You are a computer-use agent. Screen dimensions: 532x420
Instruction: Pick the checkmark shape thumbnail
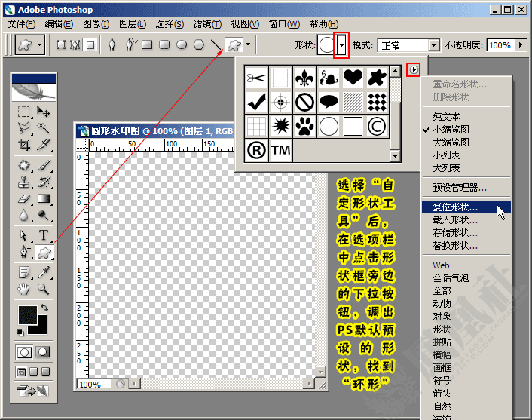click(x=256, y=102)
